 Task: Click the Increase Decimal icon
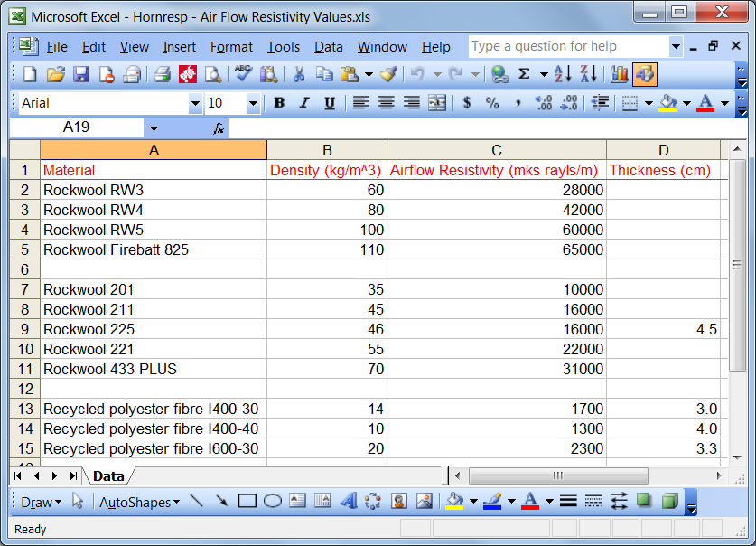click(x=544, y=103)
